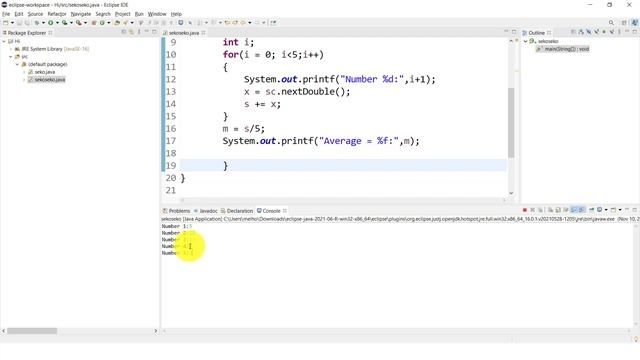640x360 pixels.
Task: Open the Window menu
Action: click(x=157, y=14)
